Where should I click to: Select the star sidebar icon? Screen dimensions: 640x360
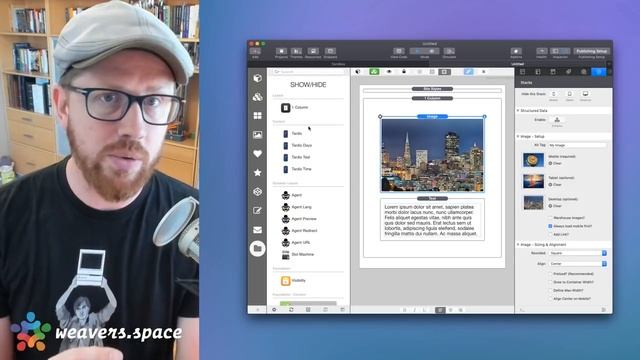(257, 173)
